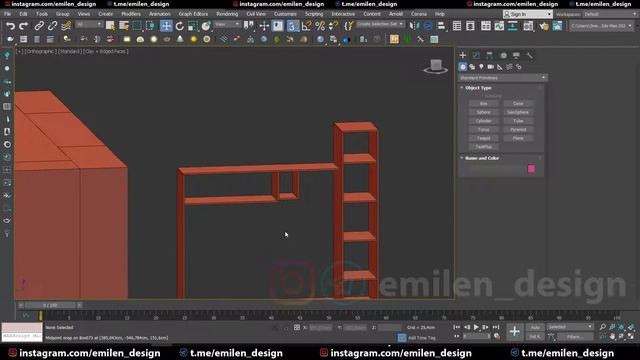Open the Select by Name dialog
640x360 pixels.
click(x=124, y=26)
